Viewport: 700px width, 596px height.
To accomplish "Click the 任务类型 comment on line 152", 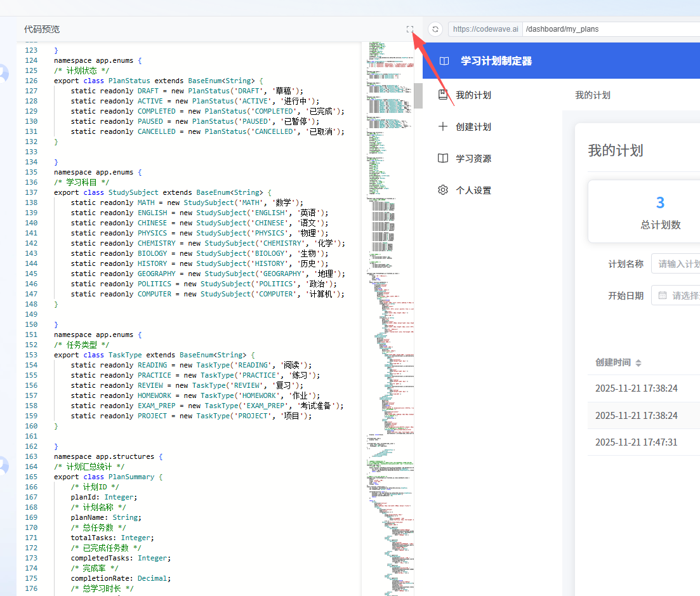I will tap(81, 345).
